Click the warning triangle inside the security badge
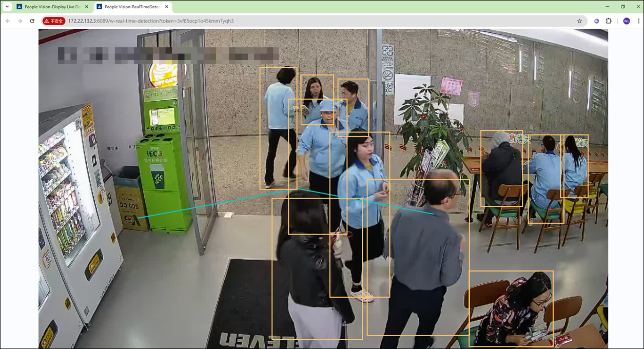This screenshot has height=349, width=644. [46, 21]
